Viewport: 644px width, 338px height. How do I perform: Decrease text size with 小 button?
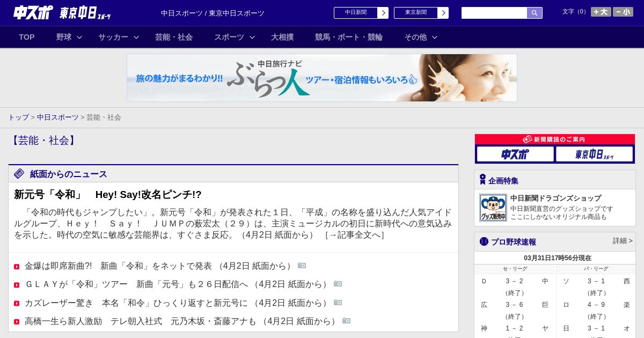click(x=623, y=12)
